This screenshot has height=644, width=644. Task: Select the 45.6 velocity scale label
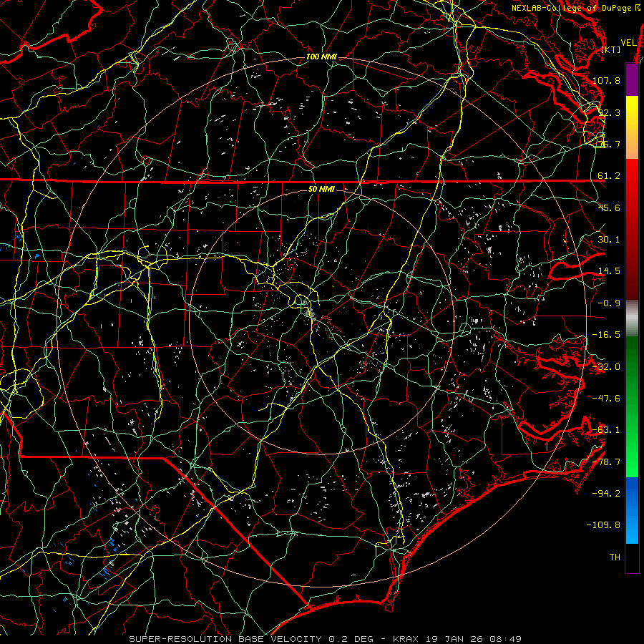(x=609, y=208)
